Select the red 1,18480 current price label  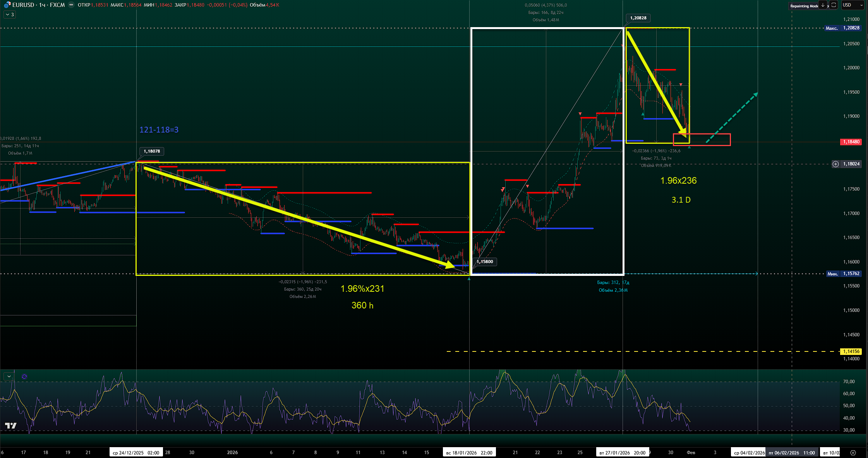(x=851, y=142)
